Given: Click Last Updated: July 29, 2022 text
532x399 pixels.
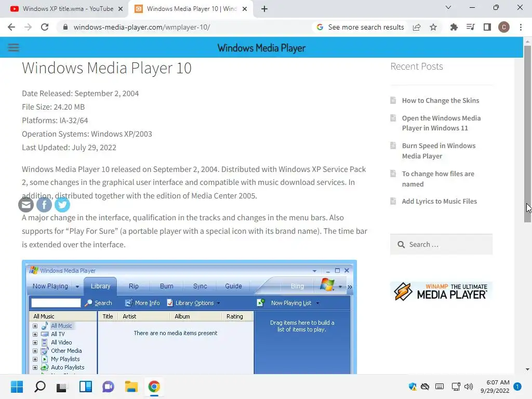Looking at the screenshot, I should [x=69, y=148].
